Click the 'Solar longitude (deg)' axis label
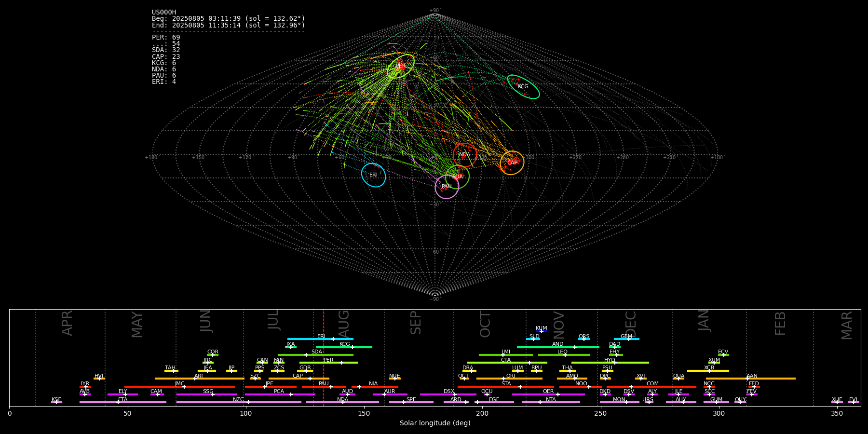The width and height of the screenshot is (868, 434). 435,423
